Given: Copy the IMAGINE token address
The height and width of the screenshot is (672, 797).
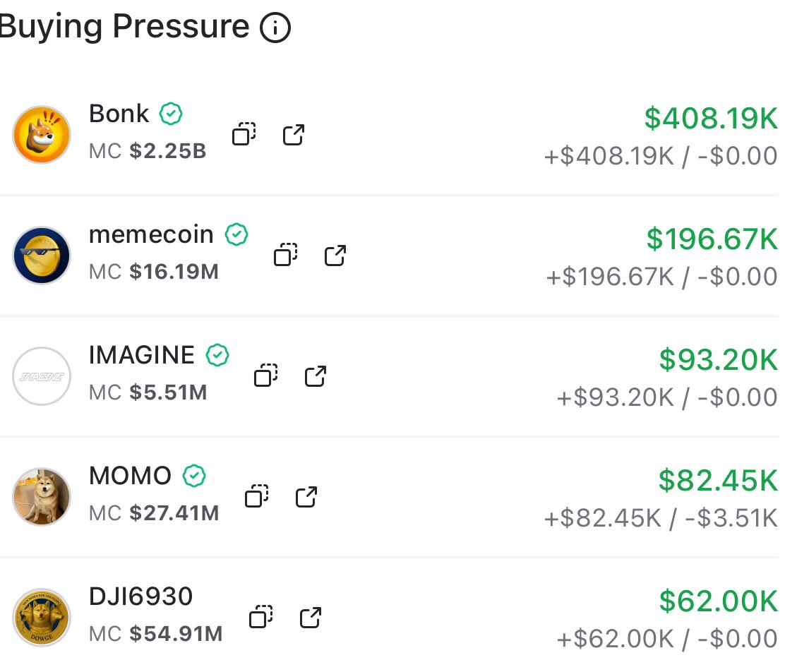Looking at the screenshot, I should pos(266,376).
